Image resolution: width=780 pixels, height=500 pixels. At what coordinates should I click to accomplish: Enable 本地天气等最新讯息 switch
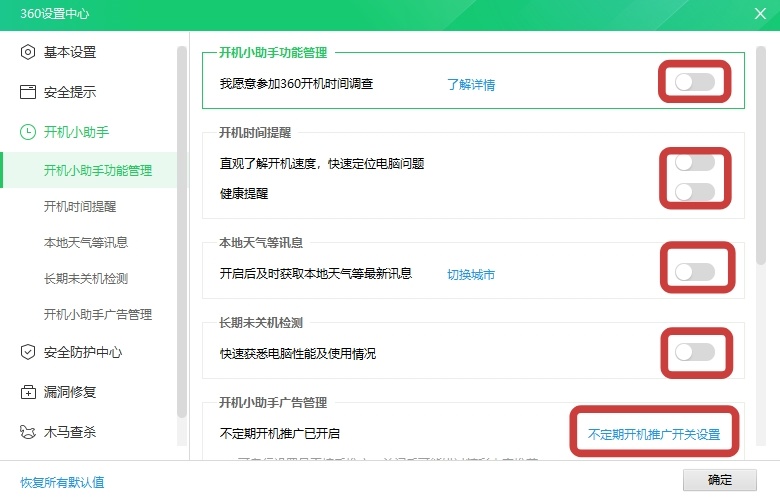pos(695,272)
